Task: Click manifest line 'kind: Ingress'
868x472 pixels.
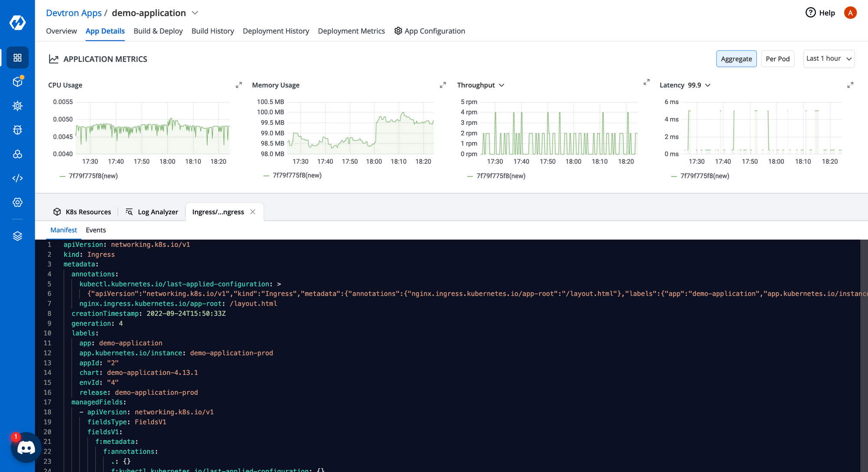Action: point(89,254)
